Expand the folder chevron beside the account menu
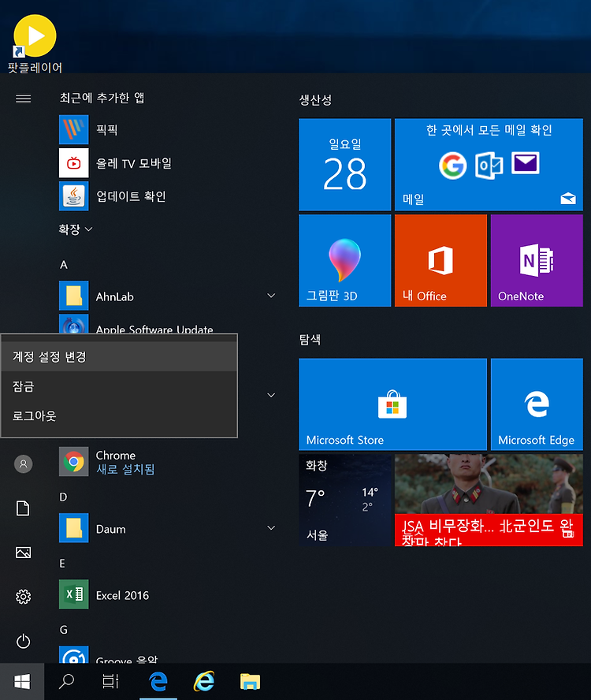The image size is (591, 700). [271, 395]
